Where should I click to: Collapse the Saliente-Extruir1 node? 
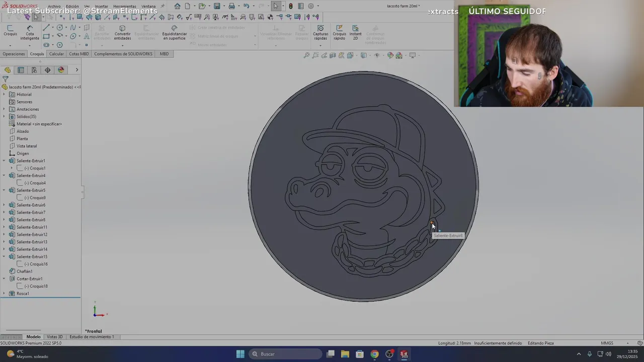point(4,161)
